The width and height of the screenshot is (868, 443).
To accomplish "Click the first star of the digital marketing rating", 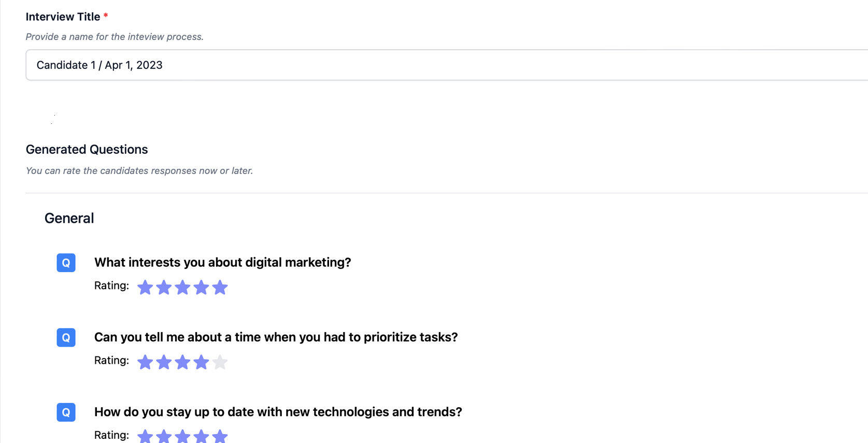I will pyautogui.click(x=145, y=287).
